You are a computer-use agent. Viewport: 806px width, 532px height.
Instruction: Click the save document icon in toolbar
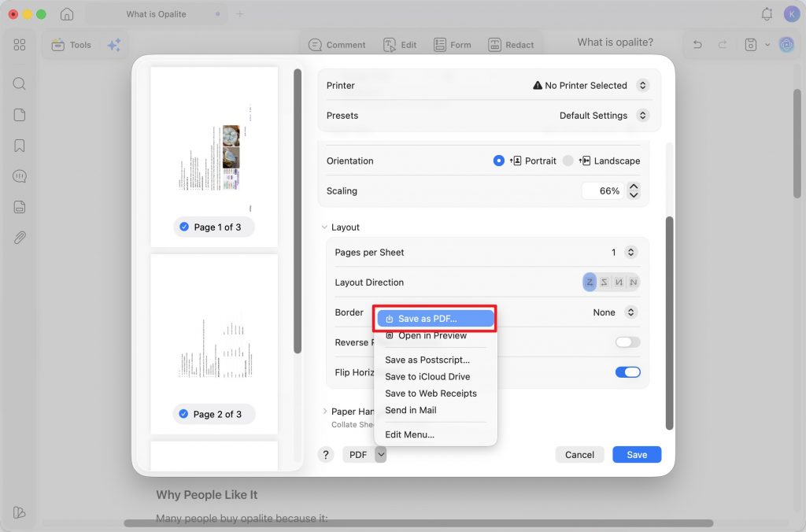tap(750, 45)
